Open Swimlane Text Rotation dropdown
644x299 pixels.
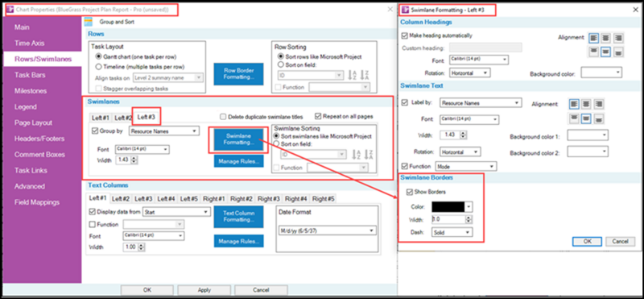coord(460,152)
